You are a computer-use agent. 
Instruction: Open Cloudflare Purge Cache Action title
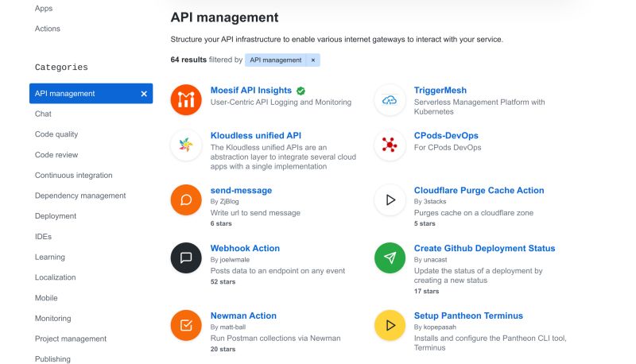click(479, 190)
